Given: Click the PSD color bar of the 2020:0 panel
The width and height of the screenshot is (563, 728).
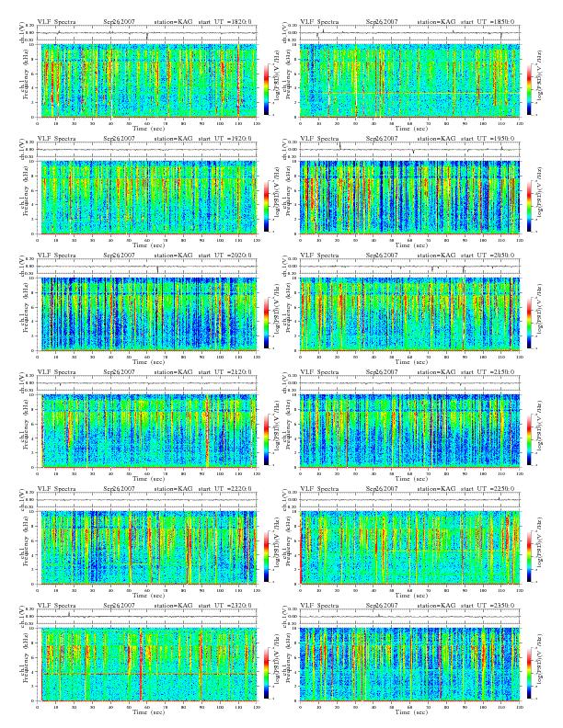Looking at the screenshot, I should coord(266,324).
